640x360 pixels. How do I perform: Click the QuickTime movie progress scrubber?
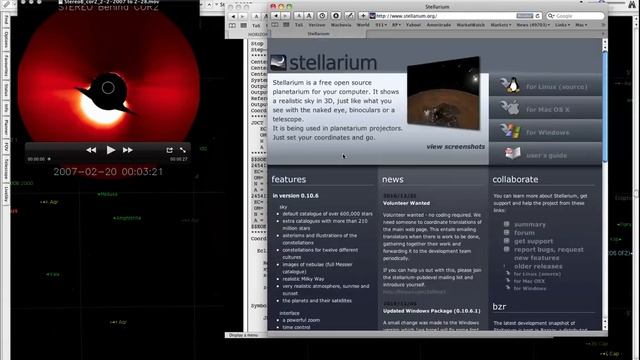coord(49,159)
